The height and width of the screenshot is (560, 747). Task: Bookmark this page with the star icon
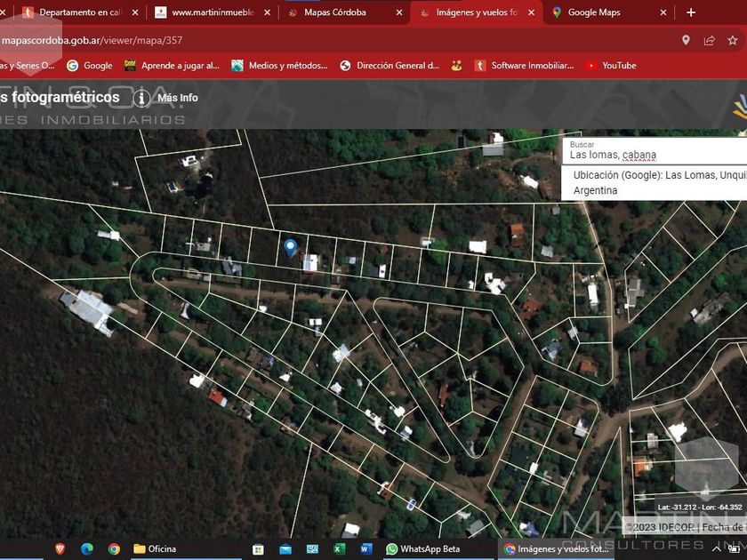(x=733, y=40)
